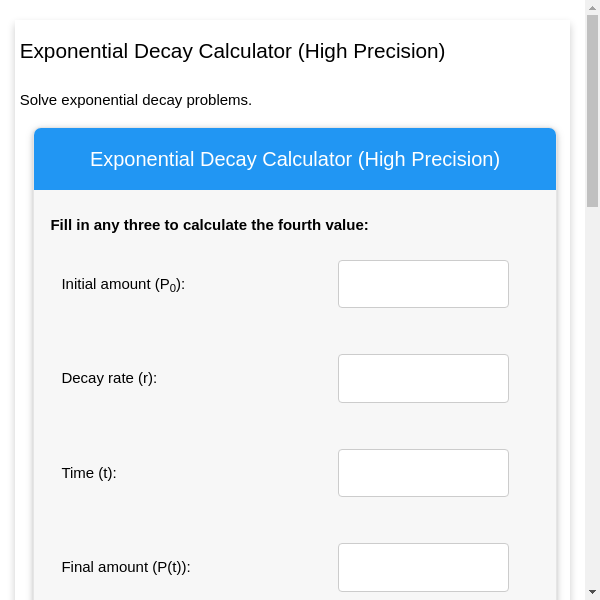This screenshot has width=600, height=600.
Task: Click the 'Final amount (P(t)):' label
Action: point(126,567)
